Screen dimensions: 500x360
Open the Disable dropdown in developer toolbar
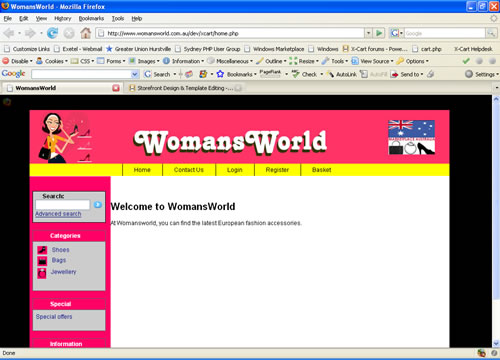point(17,61)
